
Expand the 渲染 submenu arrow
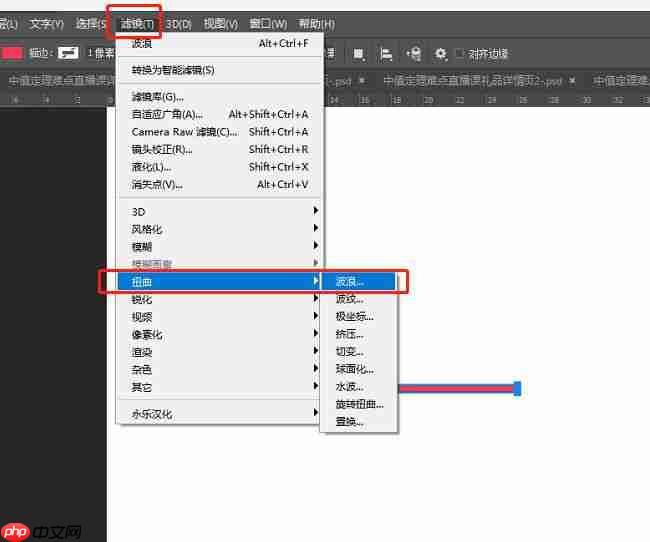315,351
